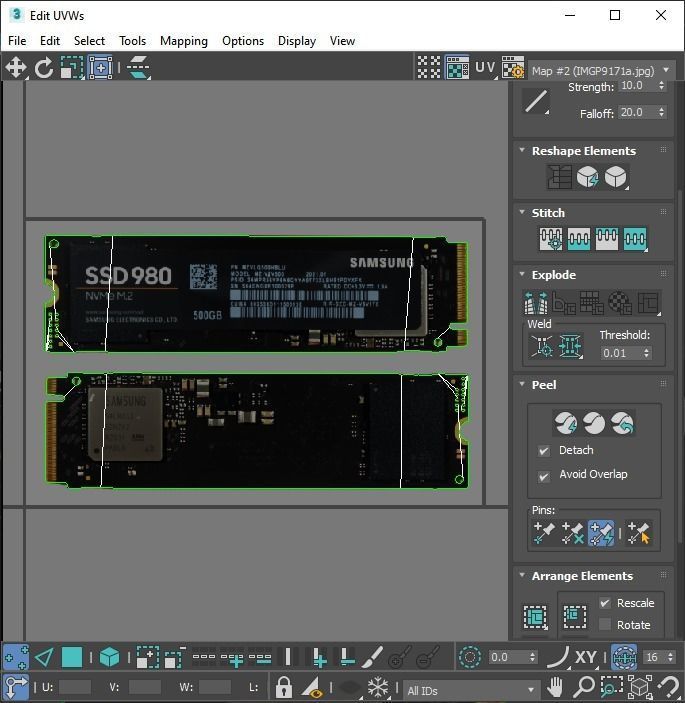The height and width of the screenshot is (703, 685).
Task: Click the UV coordinates button
Action: click(x=486, y=67)
